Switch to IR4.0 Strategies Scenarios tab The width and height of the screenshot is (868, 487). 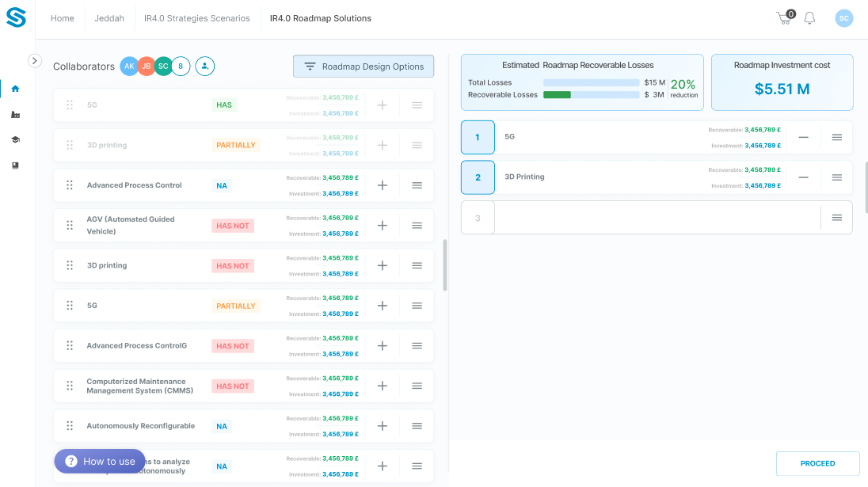tap(196, 18)
